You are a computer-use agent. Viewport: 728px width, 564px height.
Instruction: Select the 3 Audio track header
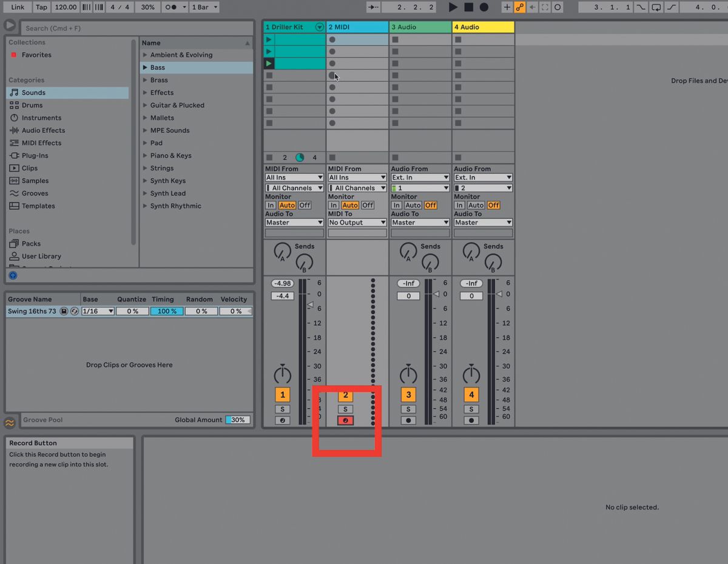pos(420,27)
